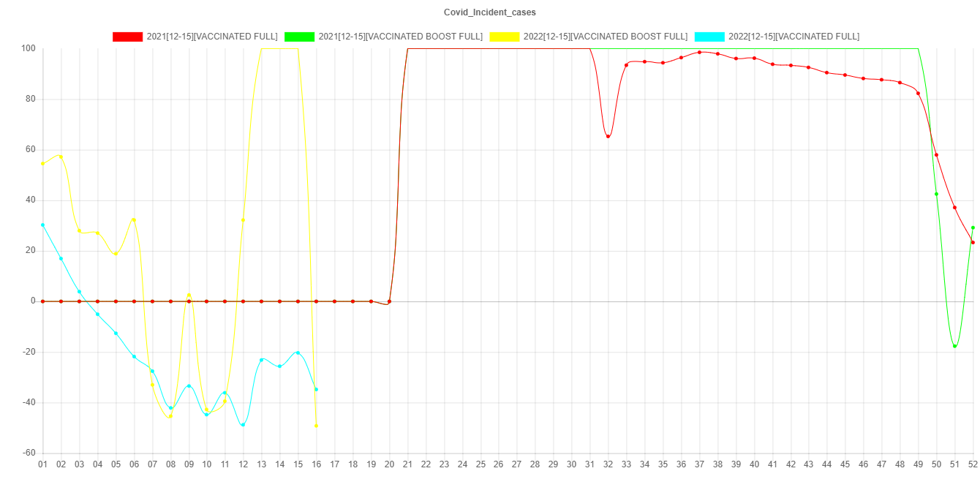Image resolution: width=980 pixels, height=490 pixels.
Task: Click the yellow 2022 VACCINATED BOOST FULL swatch
Action: coord(504,37)
